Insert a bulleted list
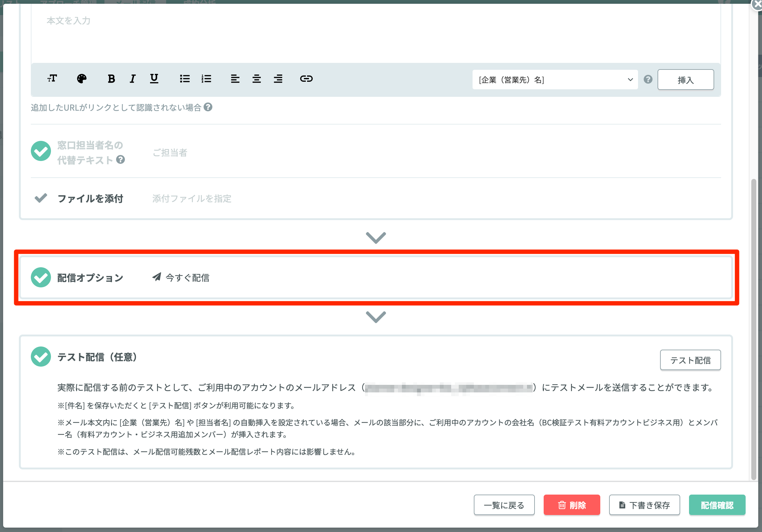 click(185, 79)
